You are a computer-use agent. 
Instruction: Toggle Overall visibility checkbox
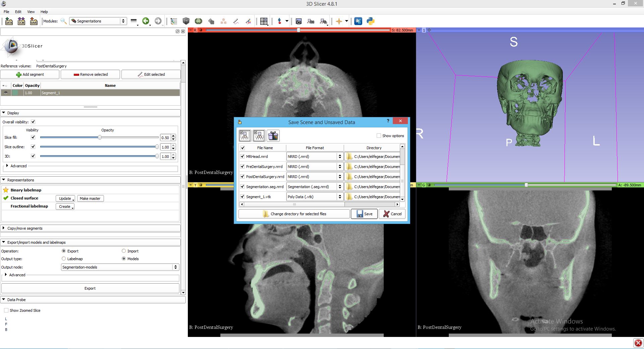tap(33, 122)
